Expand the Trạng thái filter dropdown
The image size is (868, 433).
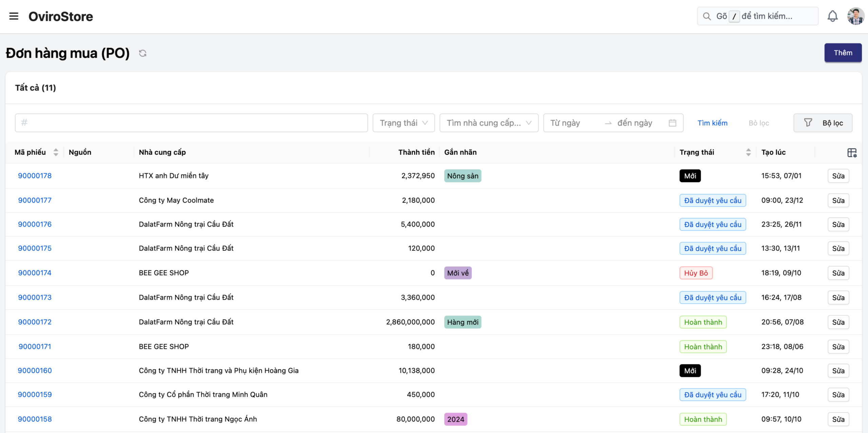pyautogui.click(x=403, y=123)
